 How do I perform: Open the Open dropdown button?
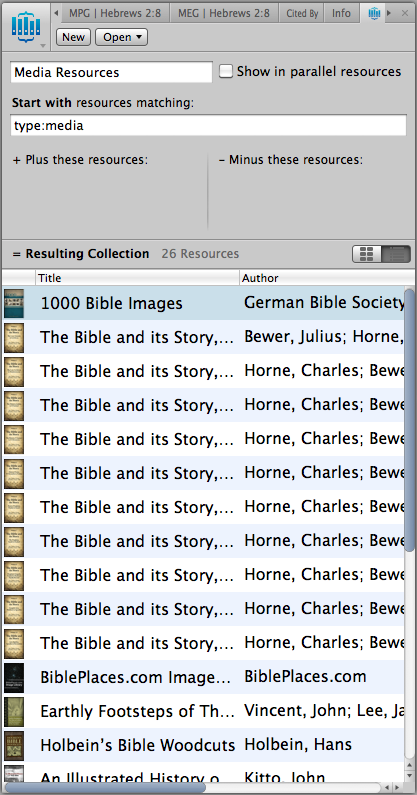coord(121,37)
